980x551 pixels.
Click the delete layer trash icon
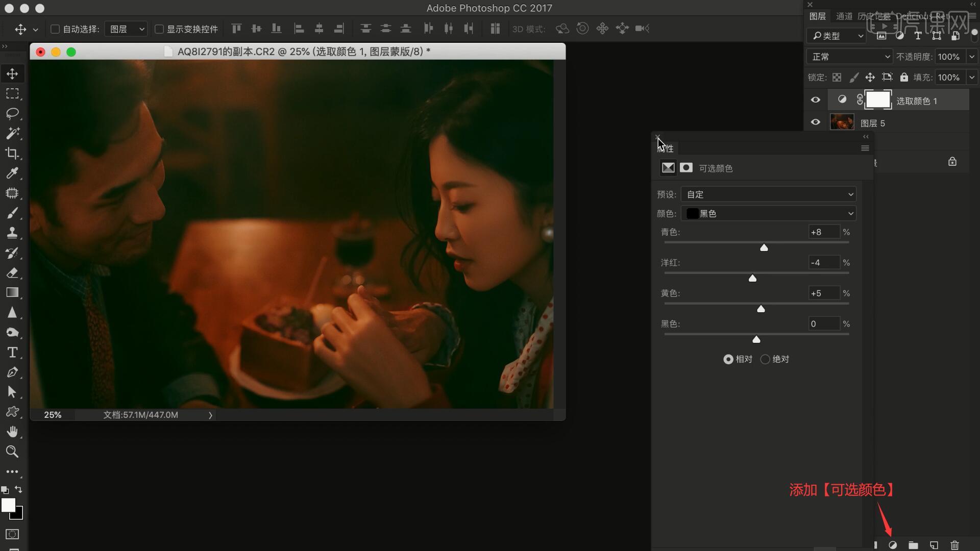pyautogui.click(x=954, y=545)
